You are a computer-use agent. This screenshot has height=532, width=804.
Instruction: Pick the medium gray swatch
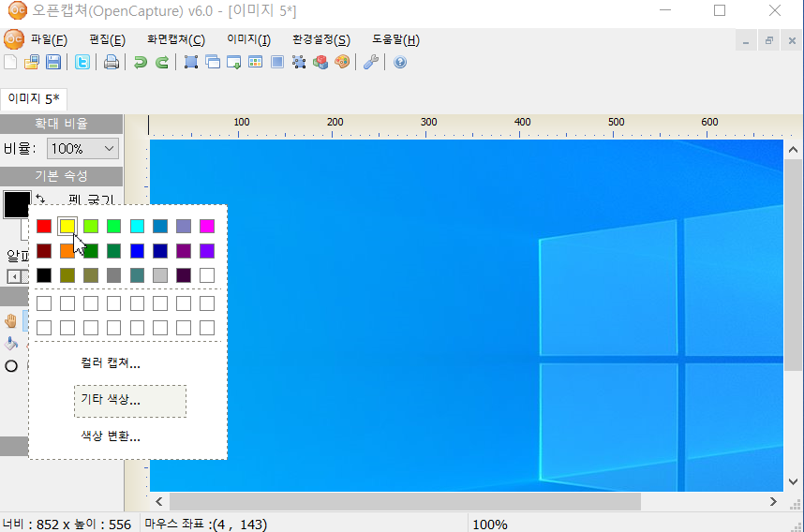click(113, 275)
